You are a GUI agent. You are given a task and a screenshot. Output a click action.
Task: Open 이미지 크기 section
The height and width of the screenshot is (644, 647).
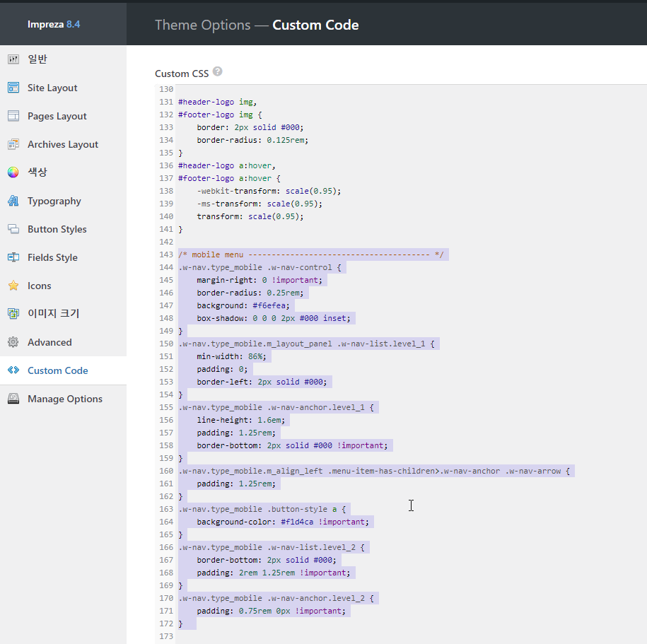[63, 314]
